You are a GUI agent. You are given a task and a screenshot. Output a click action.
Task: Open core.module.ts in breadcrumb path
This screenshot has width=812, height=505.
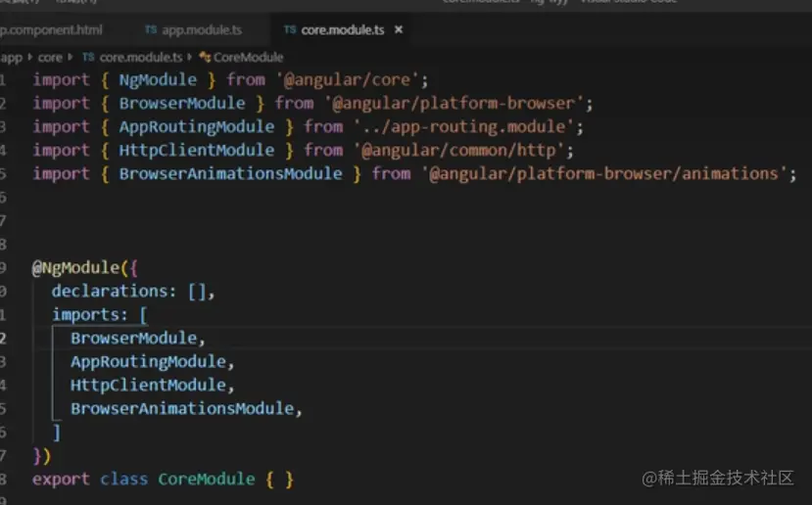[x=140, y=57]
